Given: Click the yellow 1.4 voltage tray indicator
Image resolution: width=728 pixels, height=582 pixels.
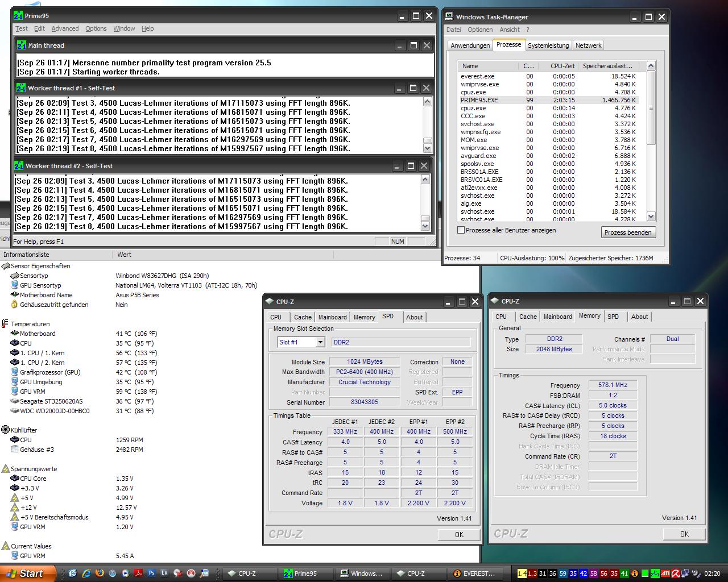Looking at the screenshot, I should (x=522, y=573).
